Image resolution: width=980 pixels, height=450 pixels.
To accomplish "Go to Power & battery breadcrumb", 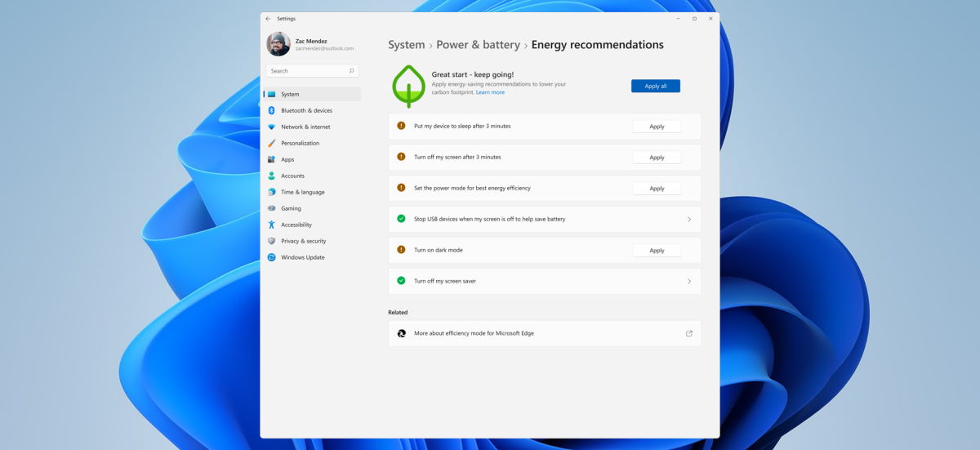I will 478,45.
